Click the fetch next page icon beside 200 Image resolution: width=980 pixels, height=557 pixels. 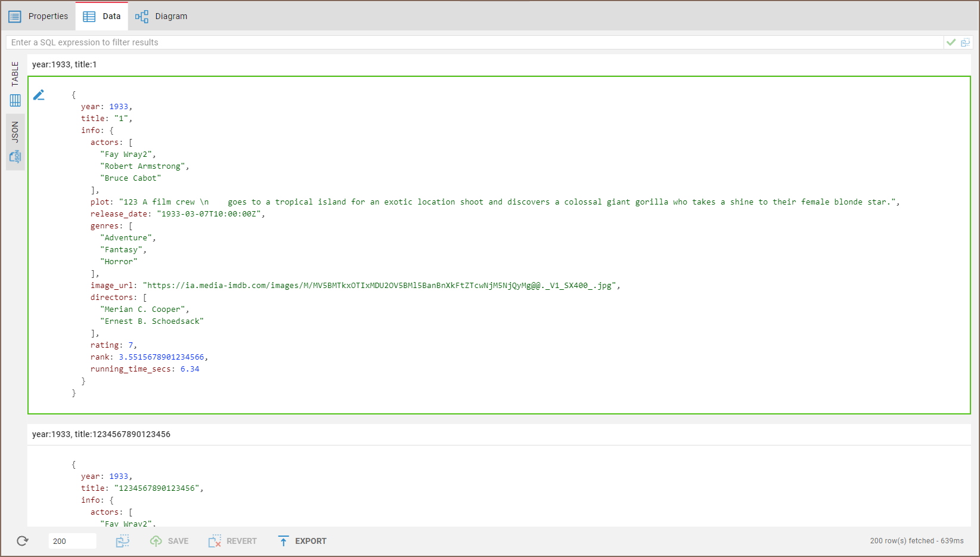(123, 541)
